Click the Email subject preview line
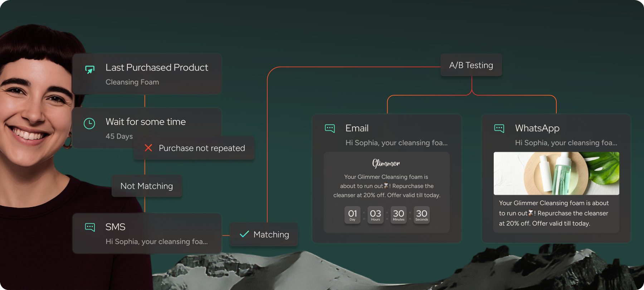 click(396, 143)
